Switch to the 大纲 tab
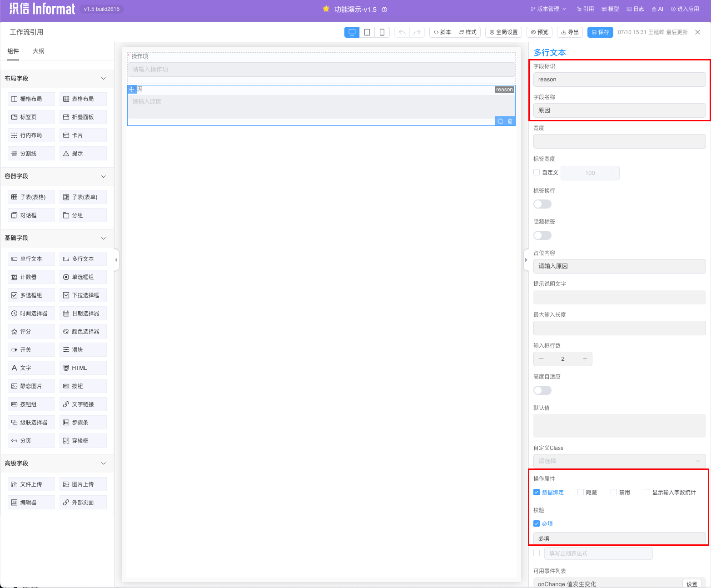Screen dimensions: 711x588 point(39,51)
